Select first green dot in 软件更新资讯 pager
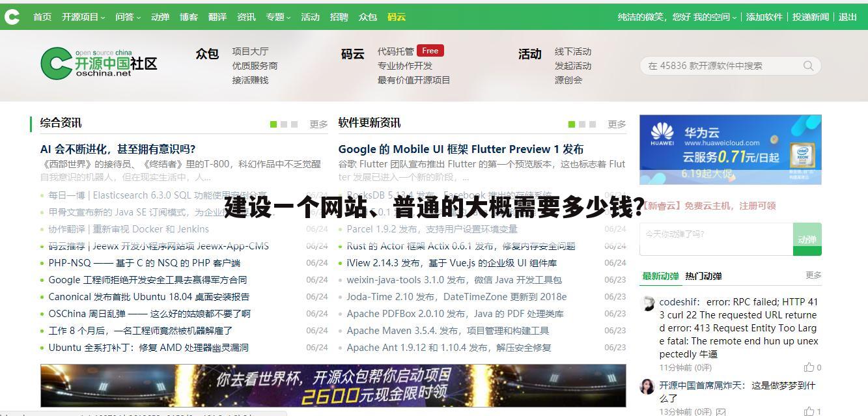Viewport: 868px width, 416px height. coord(572,124)
